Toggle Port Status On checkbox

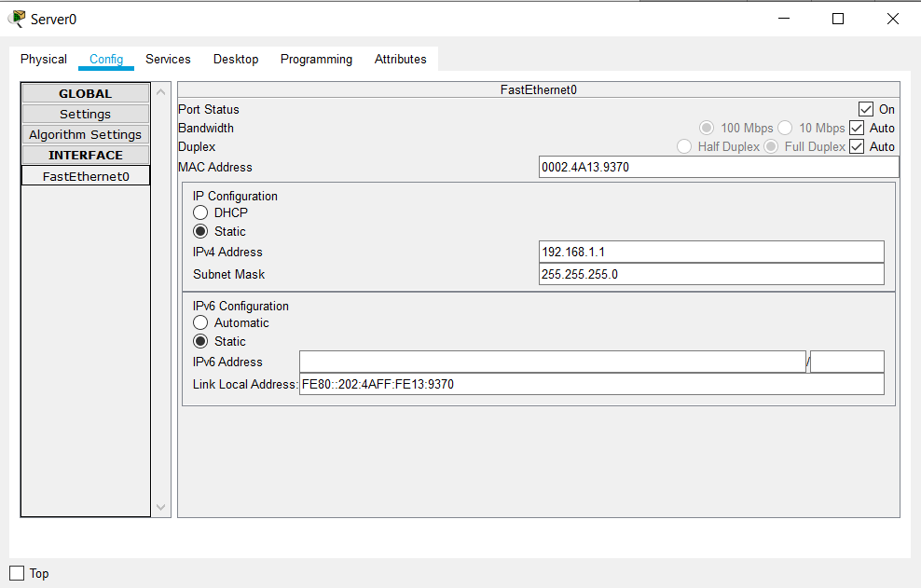pyautogui.click(x=866, y=109)
